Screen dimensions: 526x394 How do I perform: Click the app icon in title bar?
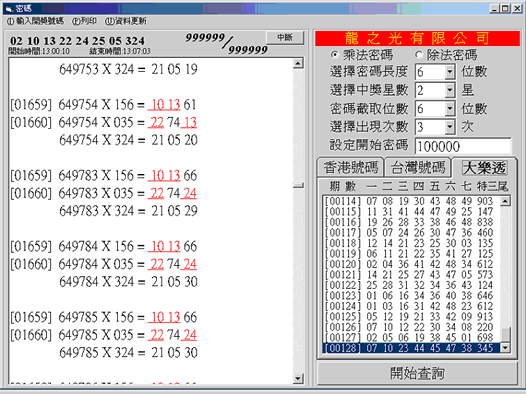pos(9,9)
